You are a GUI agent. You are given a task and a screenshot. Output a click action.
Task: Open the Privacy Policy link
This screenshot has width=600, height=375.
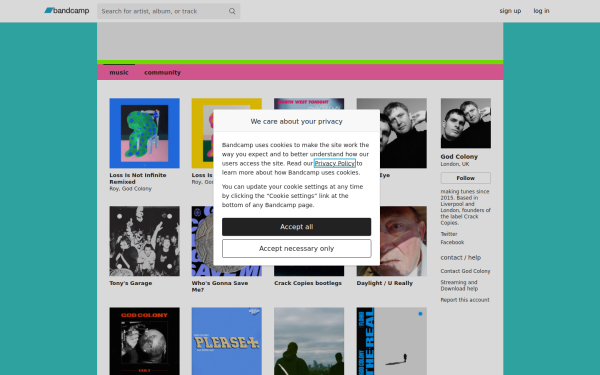335,163
